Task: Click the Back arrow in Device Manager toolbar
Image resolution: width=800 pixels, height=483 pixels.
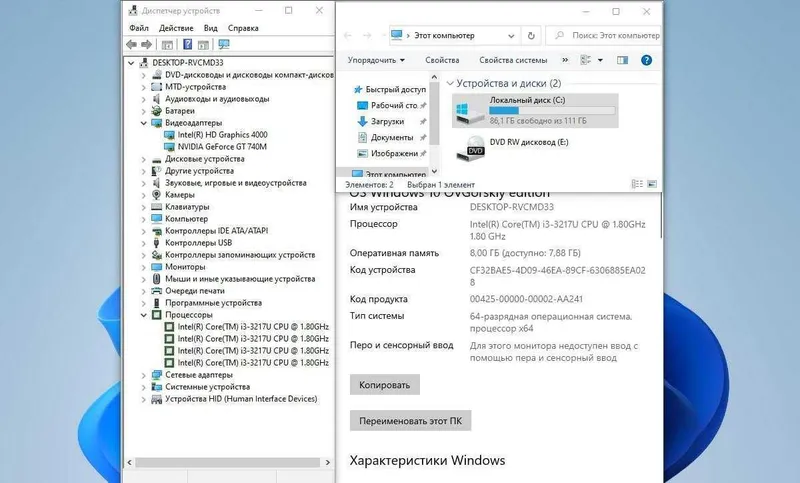Action: coord(132,45)
